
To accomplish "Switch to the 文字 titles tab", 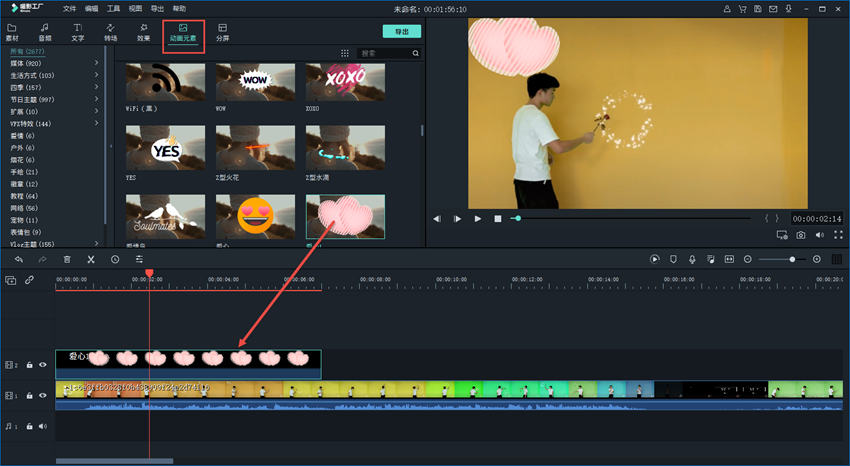I will pyautogui.click(x=78, y=33).
